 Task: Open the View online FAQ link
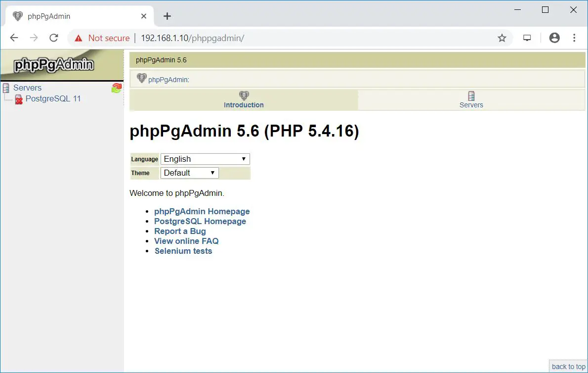(x=186, y=241)
